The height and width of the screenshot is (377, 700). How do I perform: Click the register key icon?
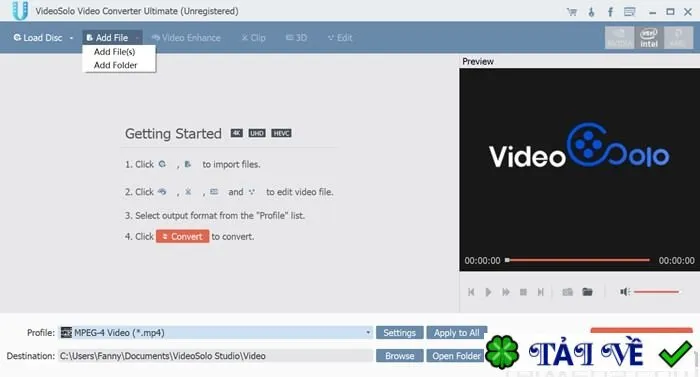[591, 12]
